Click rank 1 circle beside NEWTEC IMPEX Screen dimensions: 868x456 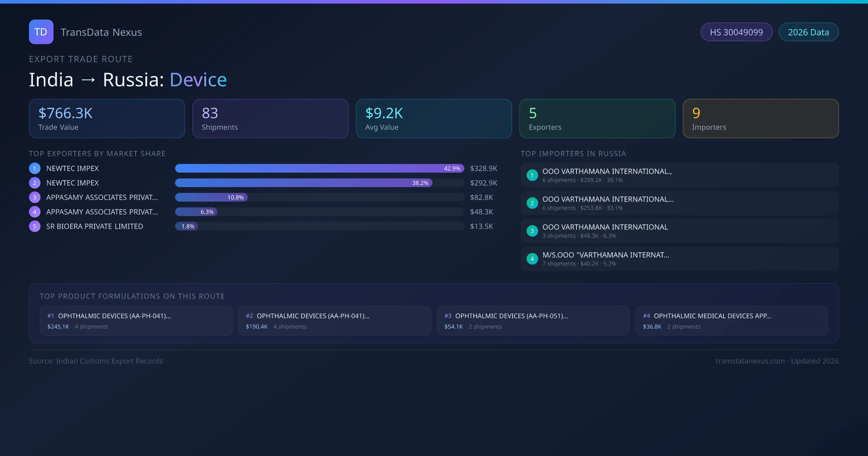tap(35, 168)
